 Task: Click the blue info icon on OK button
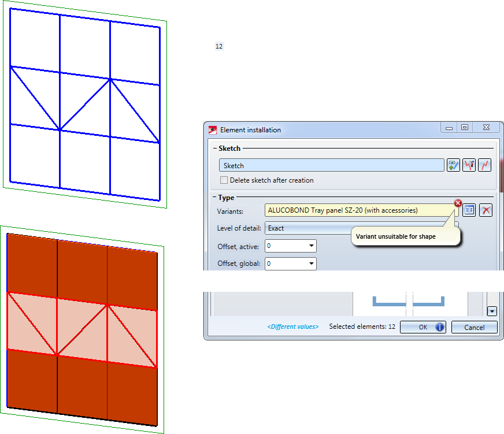pos(439,327)
